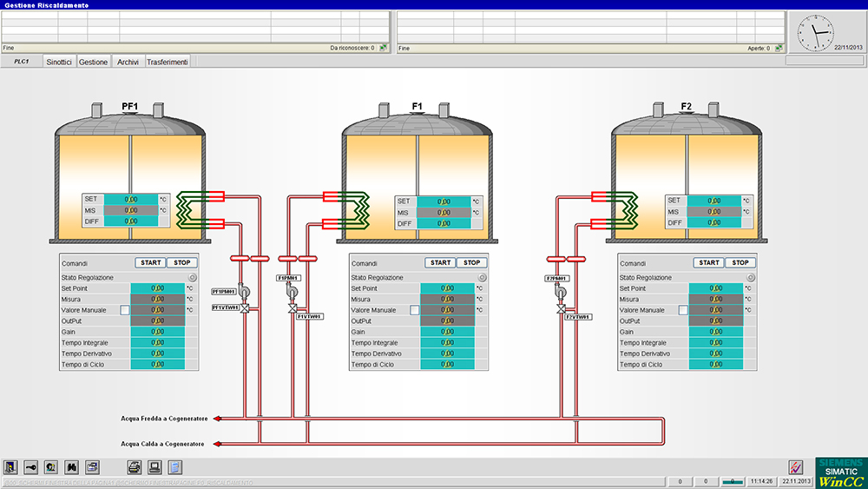Image resolution: width=868 pixels, height=489 pixels.
Task: Click the F1 pump symbol F1PM01
Action: (293, 292)
